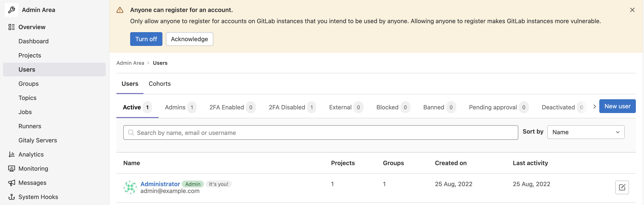Open the Sort by Name dropdown
Image resolution: width=644 pixels, height=205 pixels.
click(586, 132)
